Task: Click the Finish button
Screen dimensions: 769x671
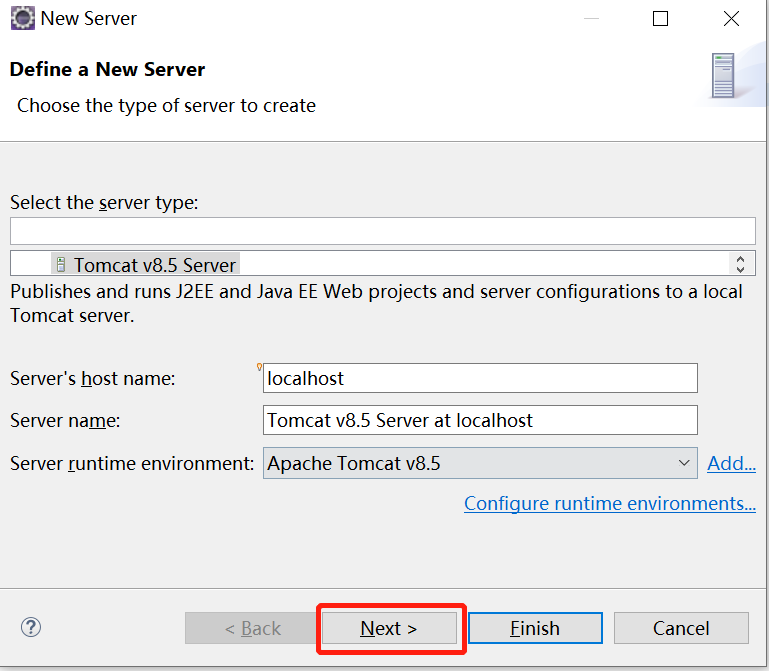Action: (535, 628)
